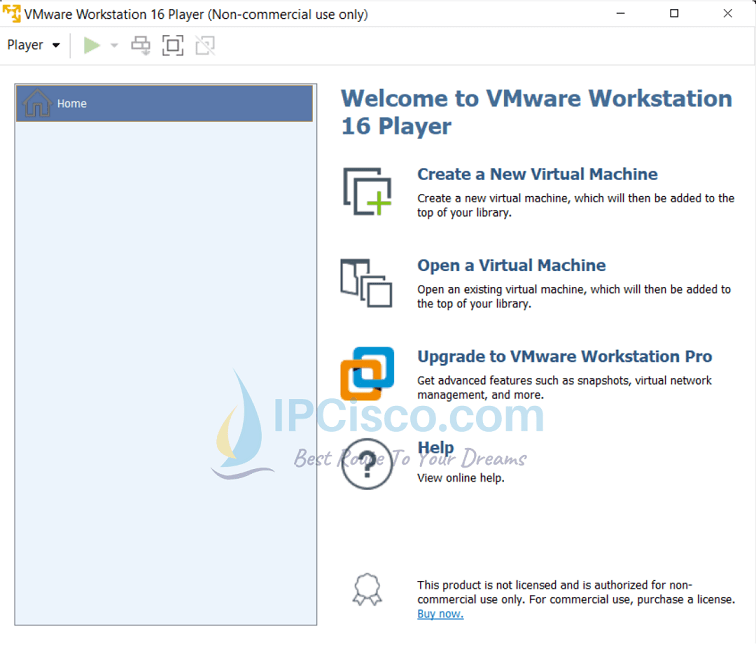Click 'Open an existing virtual machine' description
756x651 pixels.
pyautogui.click(x=574, y=297)
